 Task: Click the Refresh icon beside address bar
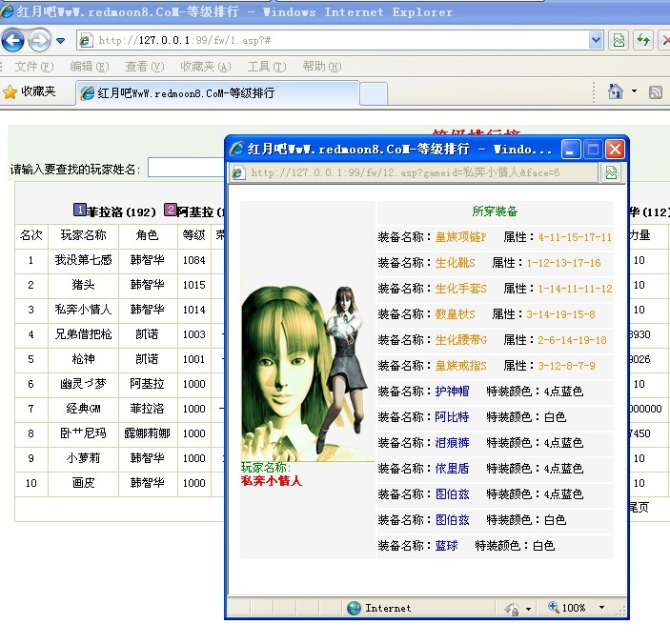tap(643, 40)
